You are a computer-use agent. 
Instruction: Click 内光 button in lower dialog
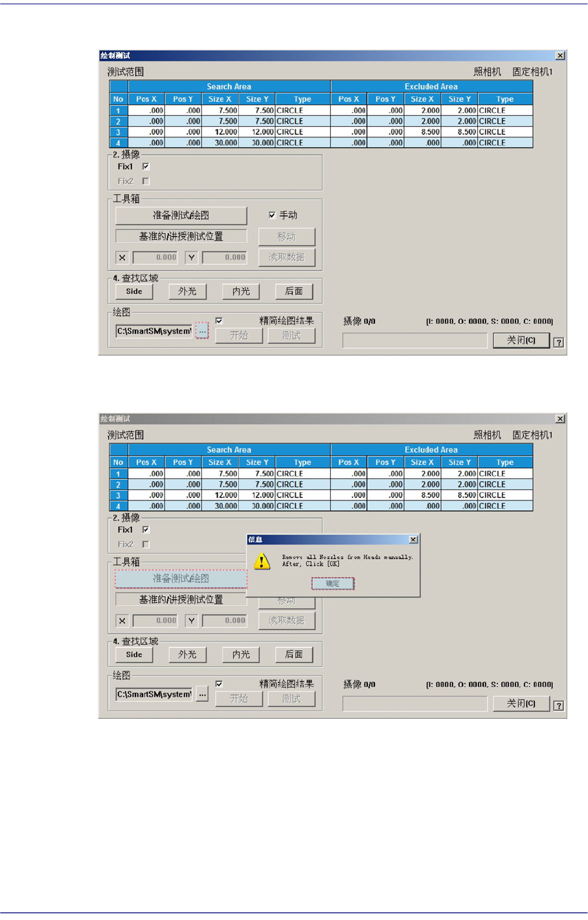coord(241,655)
